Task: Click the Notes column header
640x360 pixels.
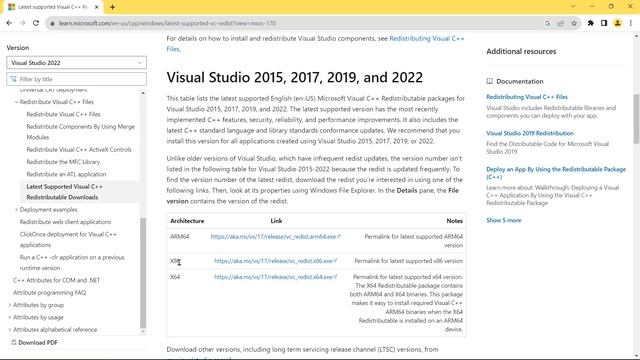Action: click(454, 221)
